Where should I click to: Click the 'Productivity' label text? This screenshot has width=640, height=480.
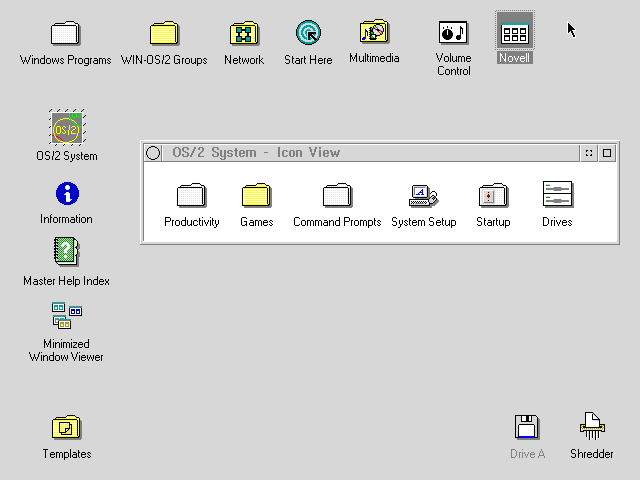click(192, 222)
